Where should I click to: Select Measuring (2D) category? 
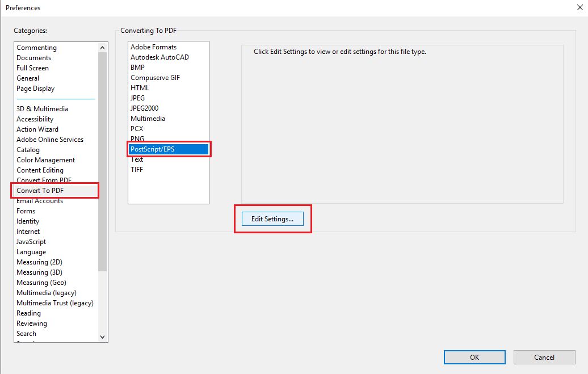coord(39,262)
